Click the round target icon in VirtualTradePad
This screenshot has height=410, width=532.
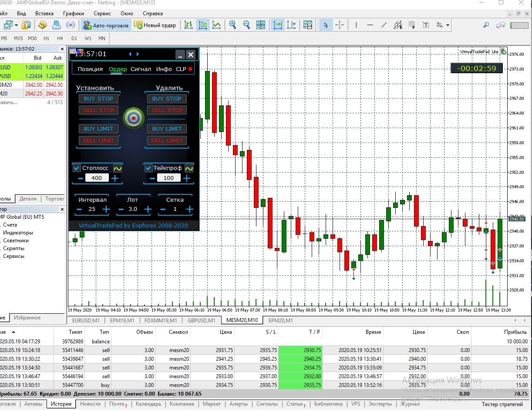click(134, 118)
